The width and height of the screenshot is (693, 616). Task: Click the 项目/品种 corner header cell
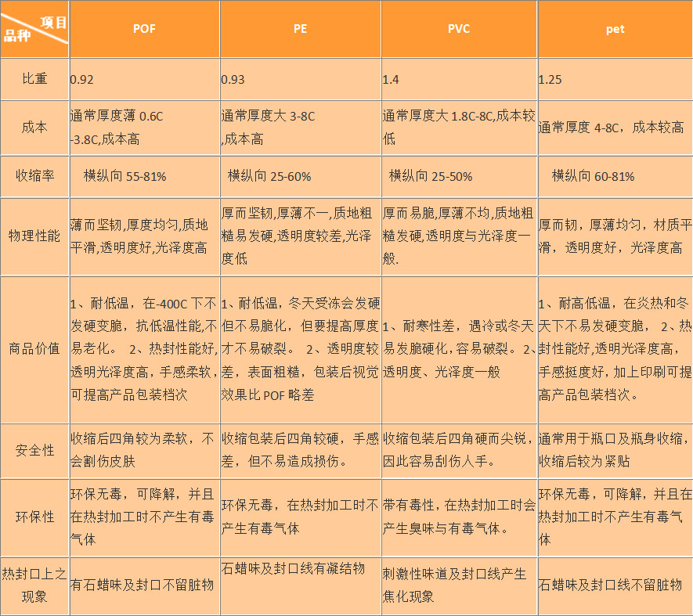(34, 29)
